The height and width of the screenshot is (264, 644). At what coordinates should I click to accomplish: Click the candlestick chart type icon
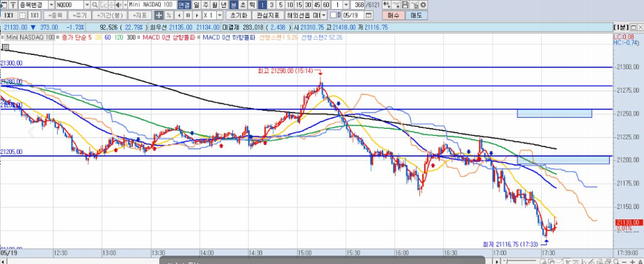click(x=387, y=5)
